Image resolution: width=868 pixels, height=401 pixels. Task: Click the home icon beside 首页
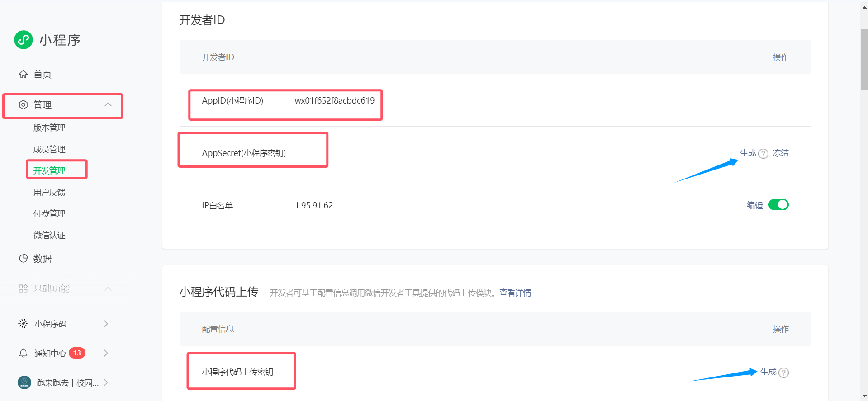point(23,74)
